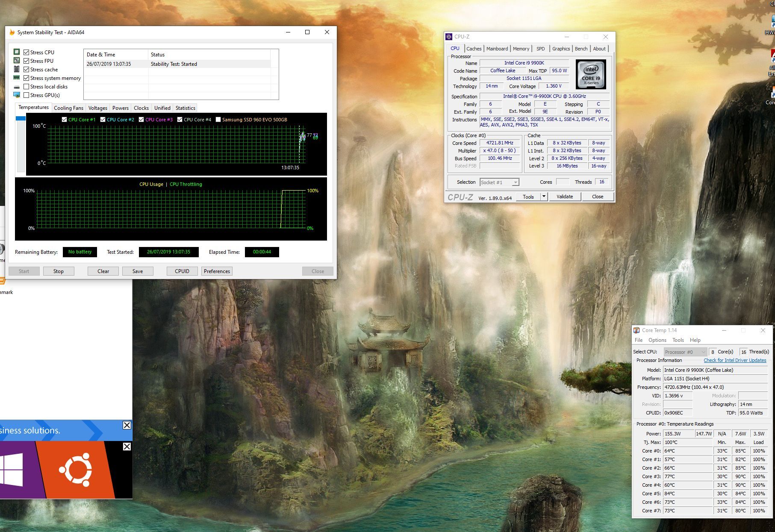Image resolution: width=775 pixels, height=532 pixels.
Task: Click the CPU-Z title bar icon
Action: pyautogui.click(x=449, y=37)
